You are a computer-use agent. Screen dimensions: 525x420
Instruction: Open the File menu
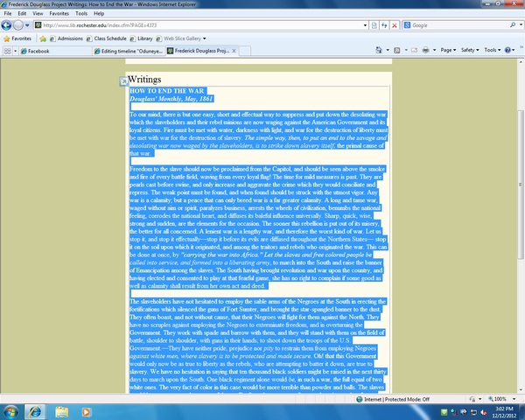8,13
